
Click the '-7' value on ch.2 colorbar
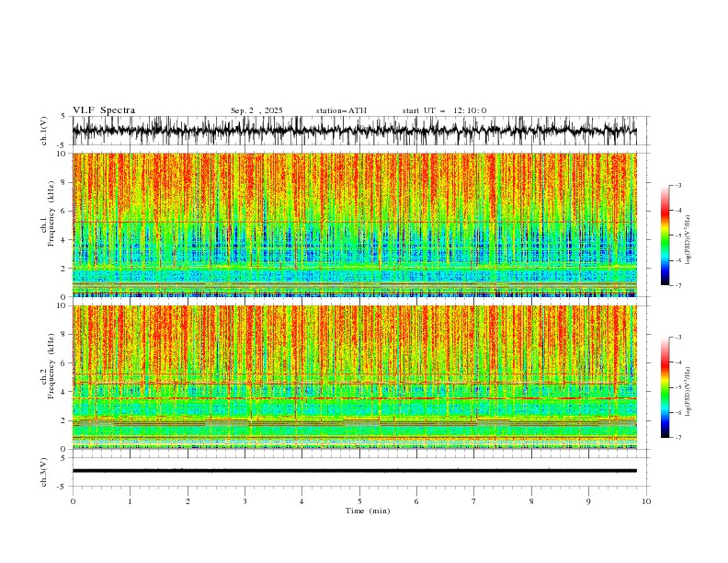point(677,437)
